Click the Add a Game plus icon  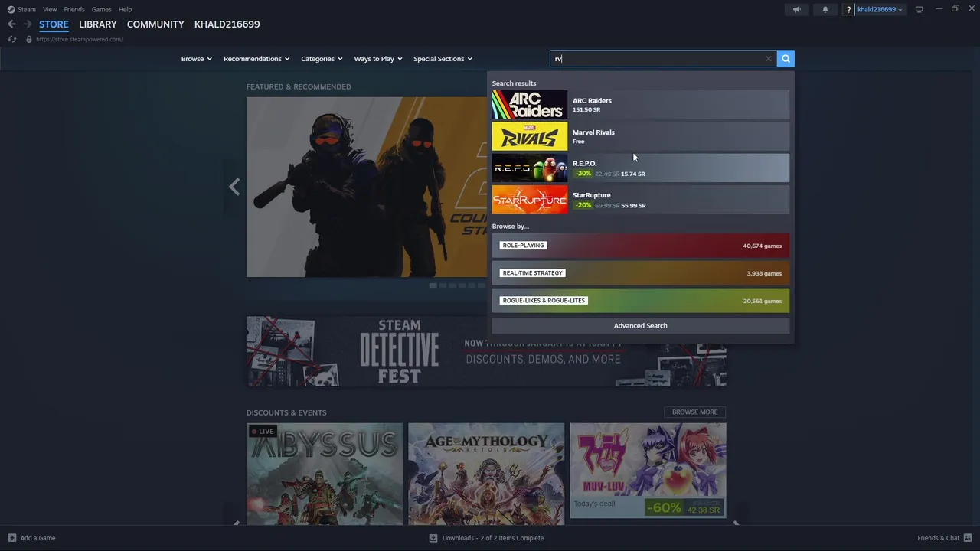[11, 538]
